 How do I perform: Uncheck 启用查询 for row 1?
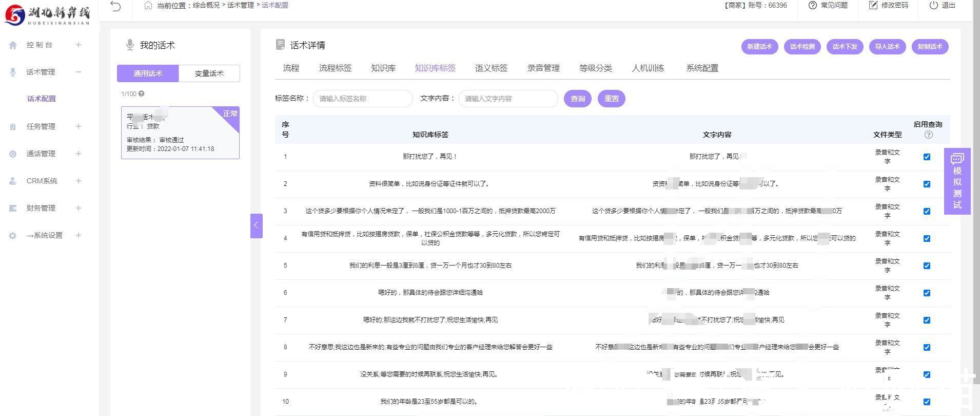(927, 157)
